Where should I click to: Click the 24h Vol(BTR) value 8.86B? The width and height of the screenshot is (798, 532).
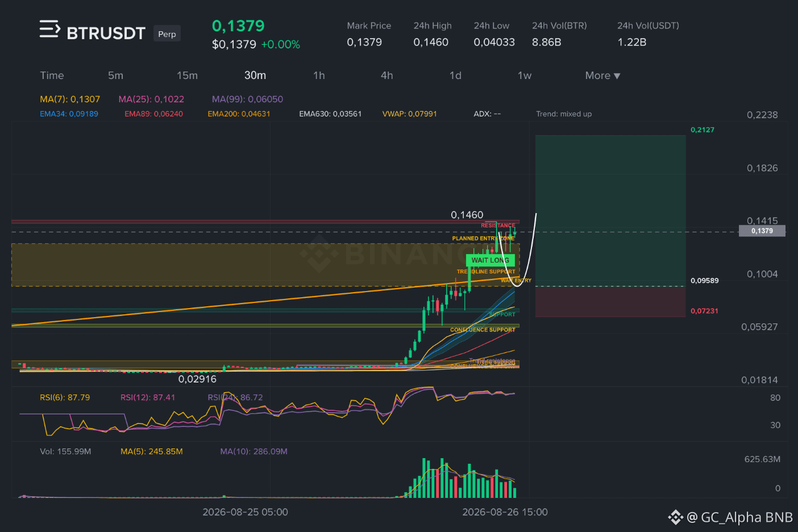(547, 42)
